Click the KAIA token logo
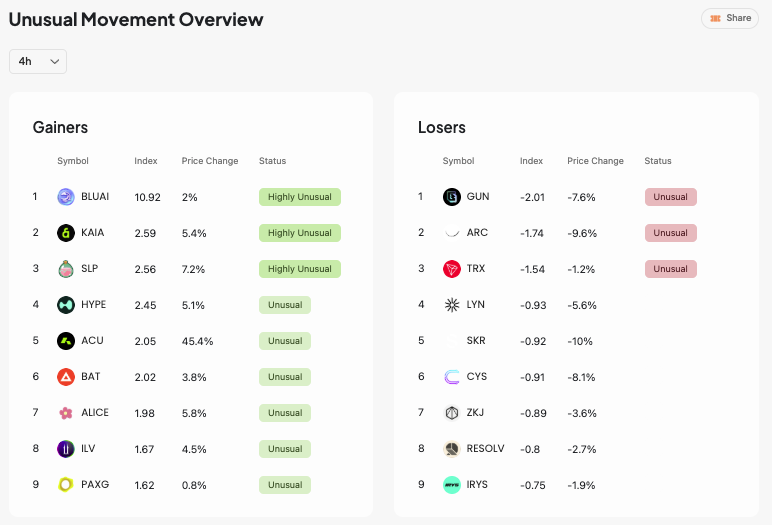Viewport: 772px width, 525px height. tap(66, 233)
